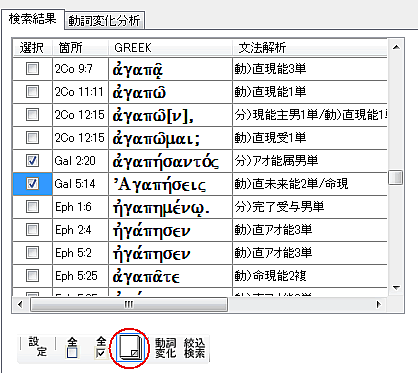Select the Eph 5:2 reference cell
The width and height of the screenshot is (419, 374).
[x=80, y=253]
